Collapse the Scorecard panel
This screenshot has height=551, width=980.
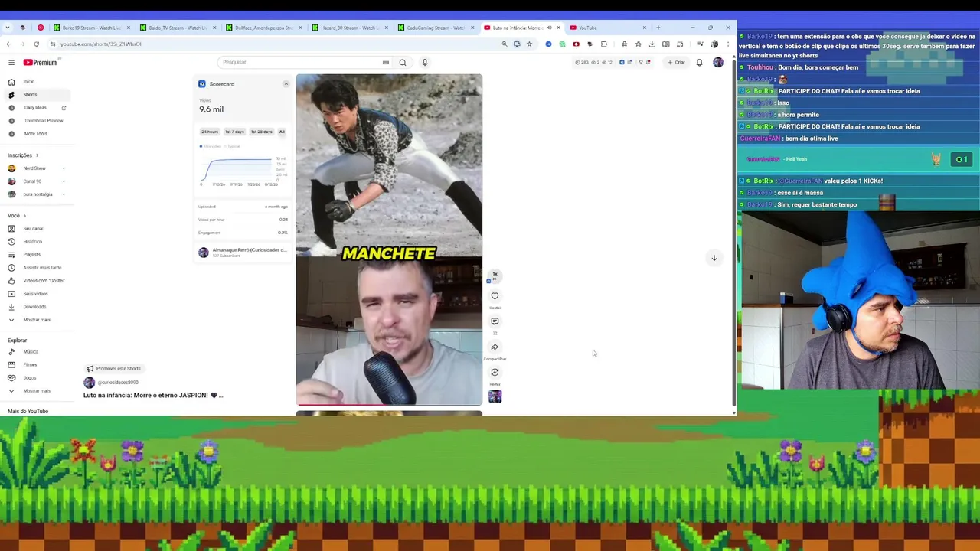click(286, 84)
